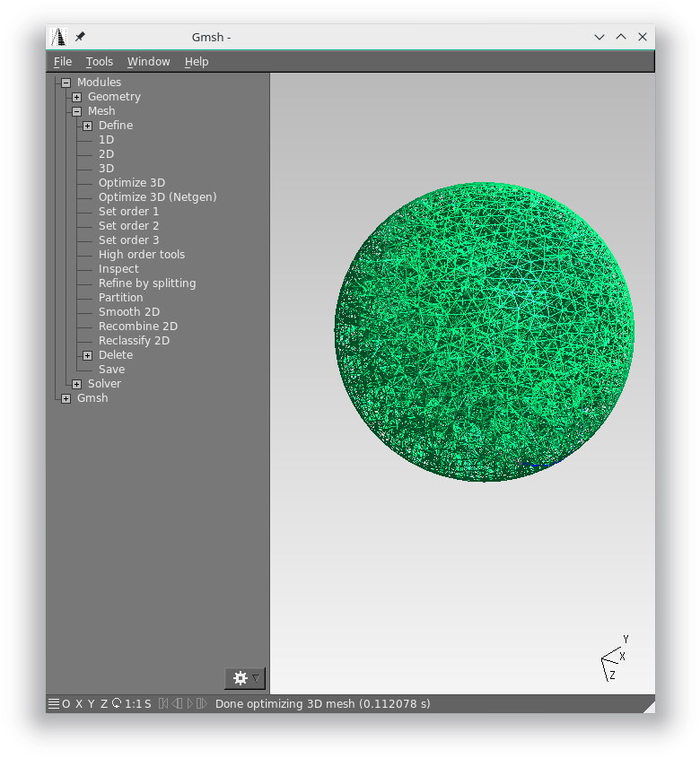
Task: Reset scale with 1:1 button
Action: [x=133, y=703]
